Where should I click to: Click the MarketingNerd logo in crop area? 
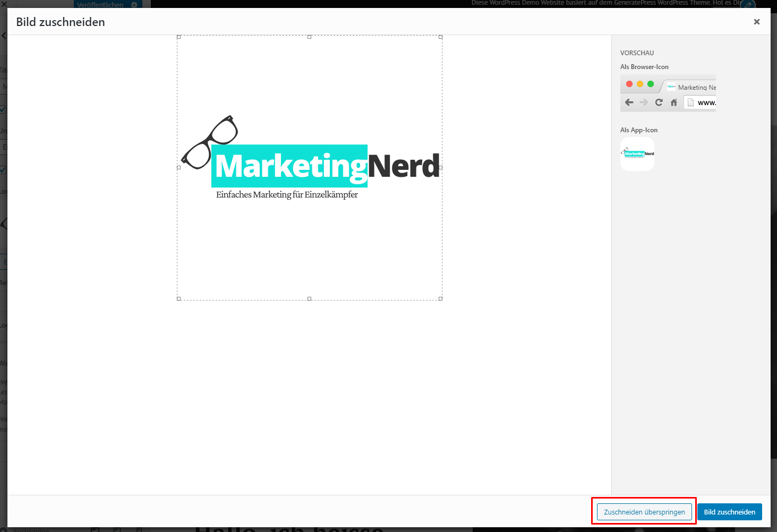311,158
